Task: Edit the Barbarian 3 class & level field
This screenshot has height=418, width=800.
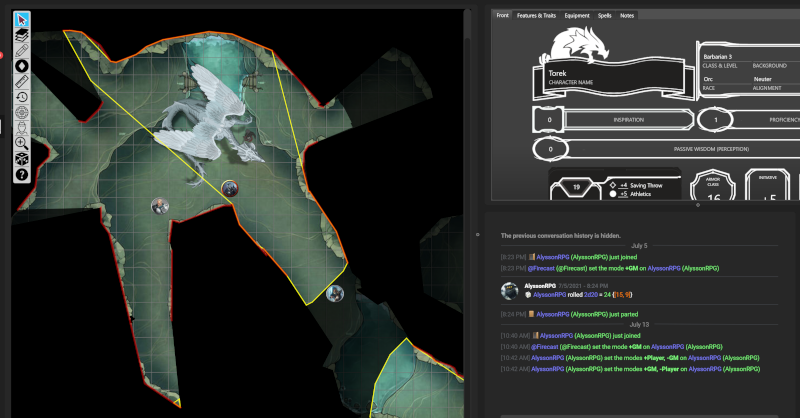Action: point(726,57)
